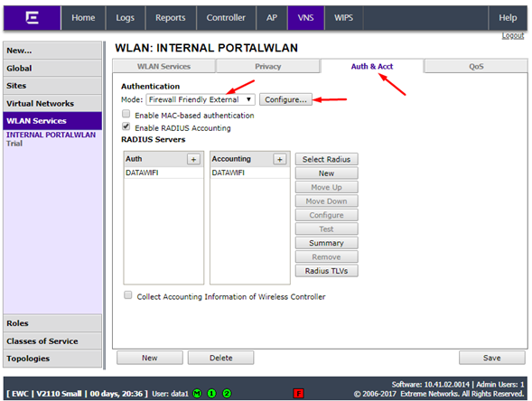Click the Extreme Networks logo

33,18
